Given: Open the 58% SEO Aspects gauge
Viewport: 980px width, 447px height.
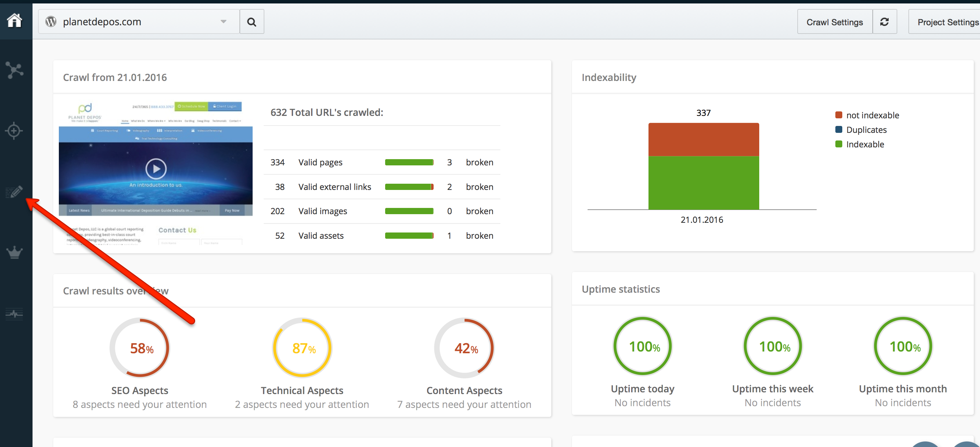Looking at the screenshot, I should 139,348.
